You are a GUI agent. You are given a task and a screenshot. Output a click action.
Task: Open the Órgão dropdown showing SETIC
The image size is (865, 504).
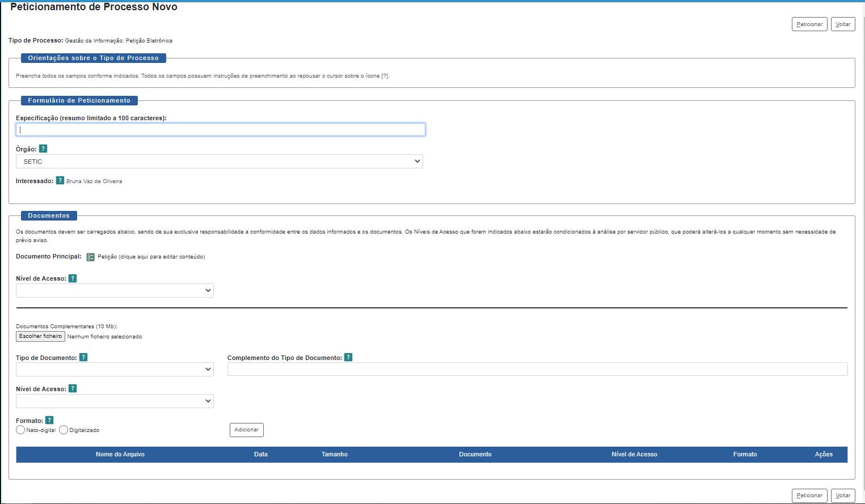(219, 162)
